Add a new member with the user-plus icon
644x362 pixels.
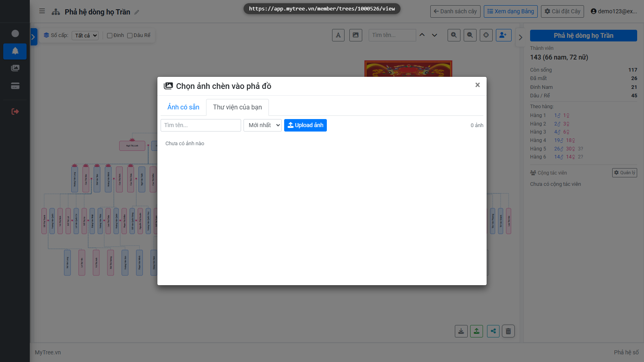point(504,35)
